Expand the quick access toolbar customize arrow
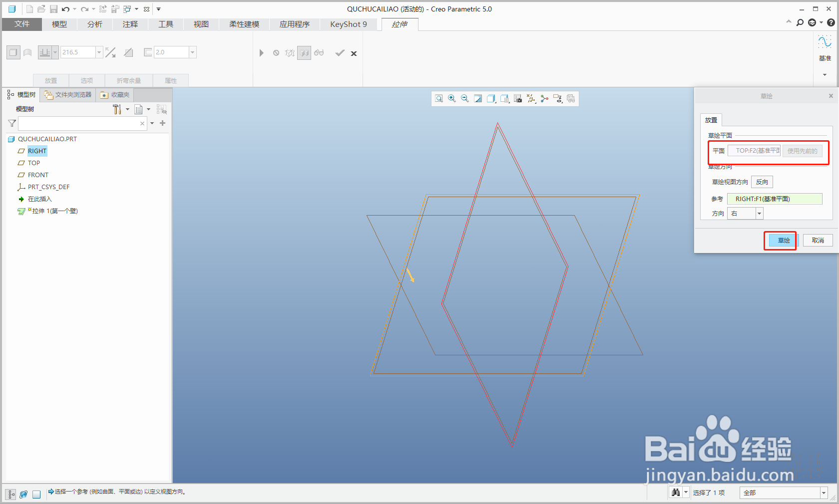 (159, 9)
